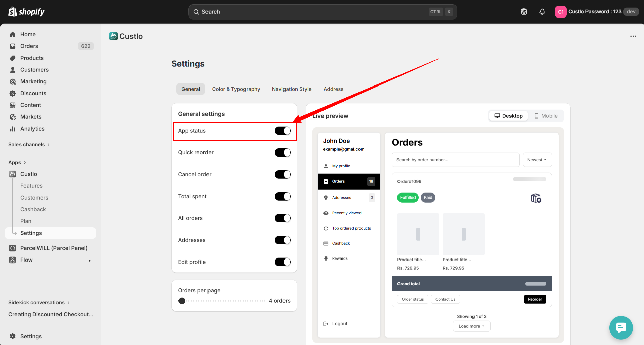Click the cancel order box icon
644x345 pixels.
pyautogui.click(x=536, y=198)
